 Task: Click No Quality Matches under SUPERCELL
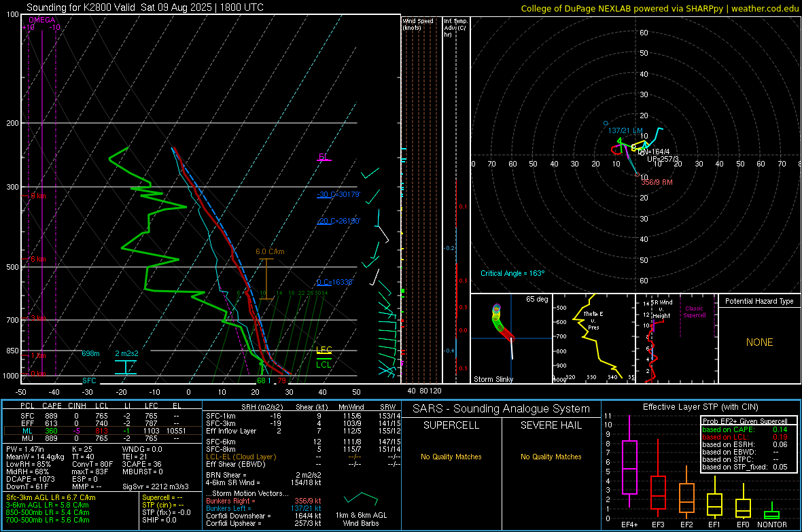click(x=451, y=457)
